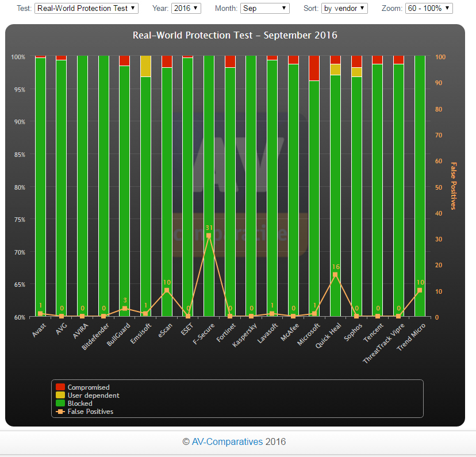Click the Quick Heal false positive marker 16

point(335,275)
